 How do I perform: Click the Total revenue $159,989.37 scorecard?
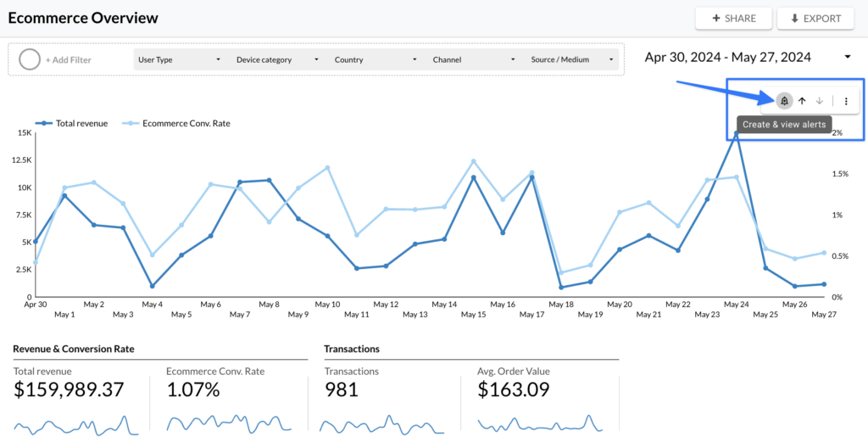click(70, 390)
